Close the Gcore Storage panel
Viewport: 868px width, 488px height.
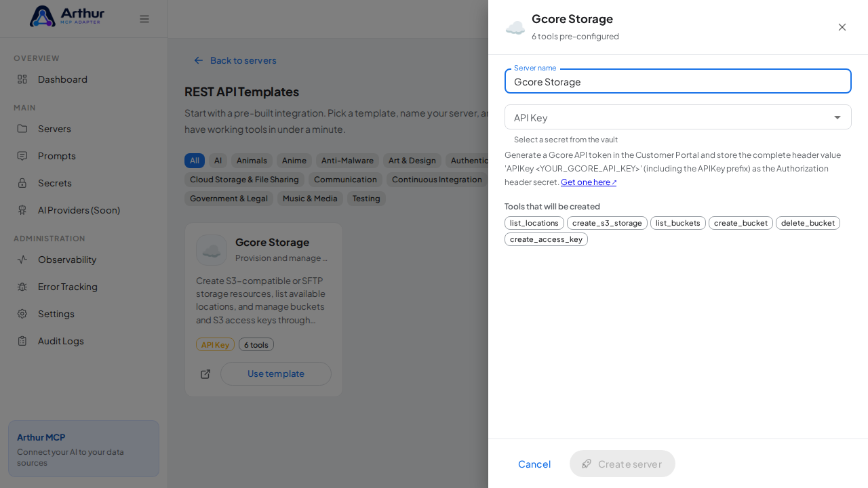pyautogui.click(x=842, y=27)
